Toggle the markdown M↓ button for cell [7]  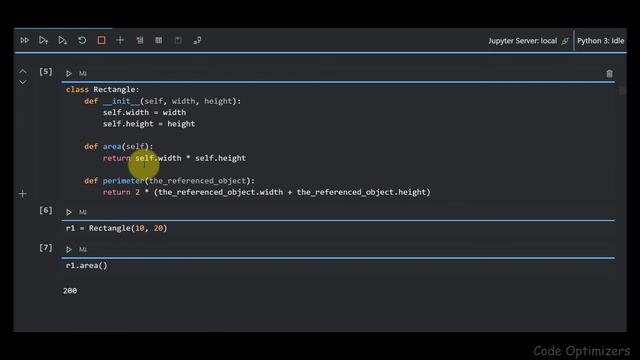(x=83, y=249)
